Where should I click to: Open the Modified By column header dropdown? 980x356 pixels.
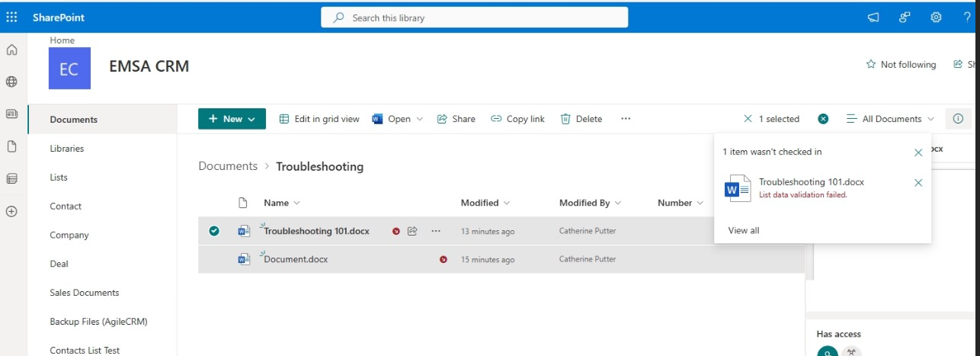591,203
